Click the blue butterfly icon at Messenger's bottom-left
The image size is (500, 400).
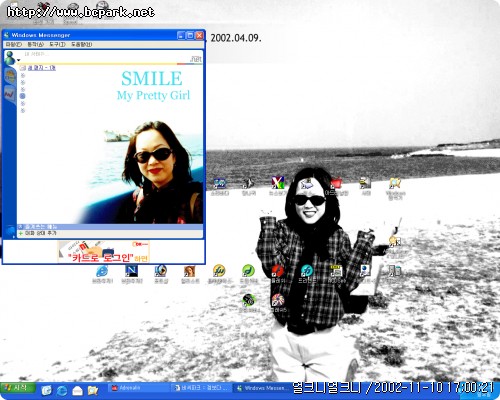click(x=10, y=231)
